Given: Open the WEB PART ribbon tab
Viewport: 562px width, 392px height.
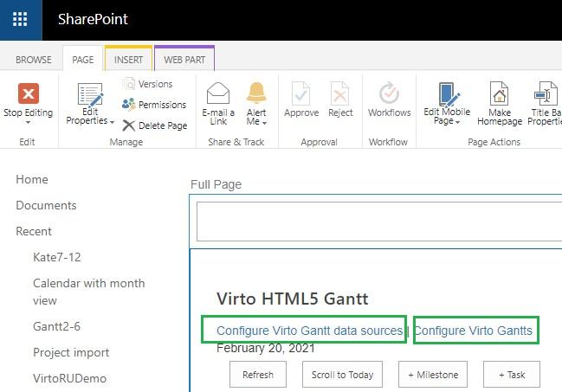Looking at the screenshot, I should tap(184, 60).
